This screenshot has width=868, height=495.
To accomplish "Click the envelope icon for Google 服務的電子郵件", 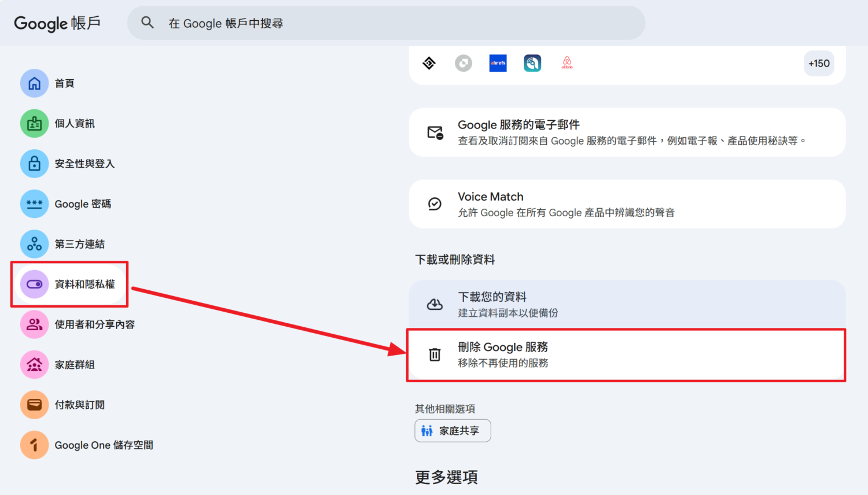I will [x=435, y=132].
